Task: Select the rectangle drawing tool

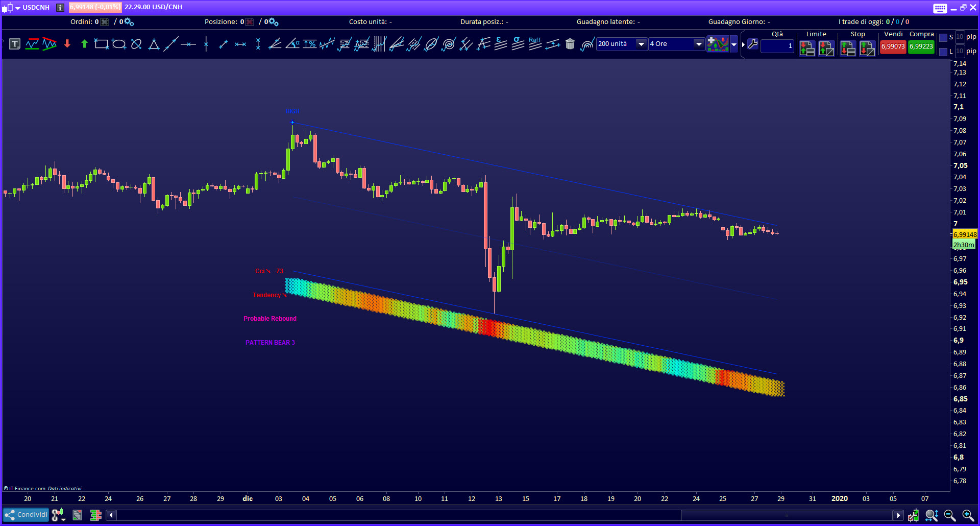Action: pyautogui.click(x=102, y=44)
